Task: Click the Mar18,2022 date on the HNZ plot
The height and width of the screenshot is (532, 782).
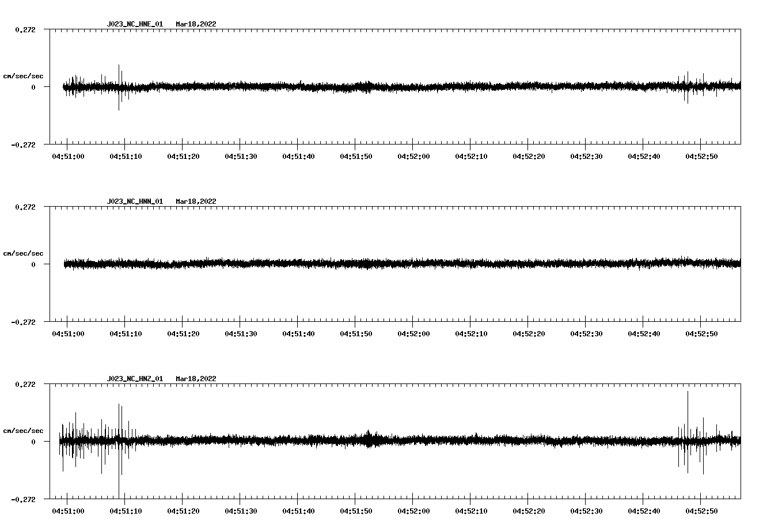Action: pos(196,379)
